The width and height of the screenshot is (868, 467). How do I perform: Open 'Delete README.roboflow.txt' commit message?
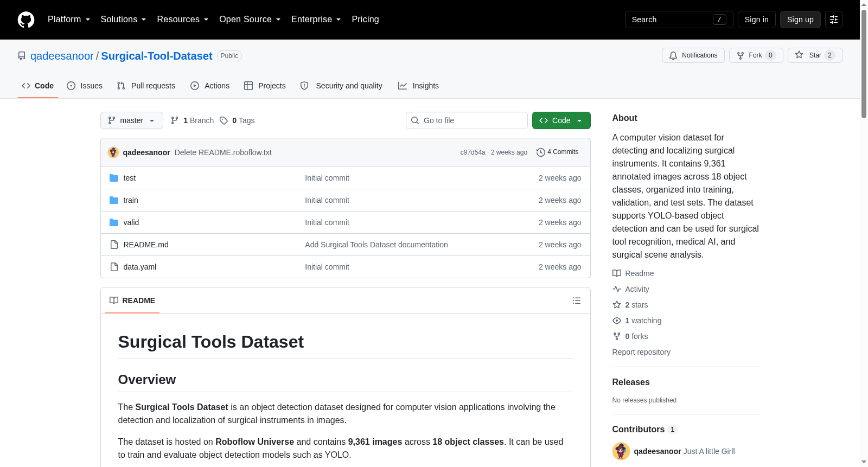click(223, 152)
